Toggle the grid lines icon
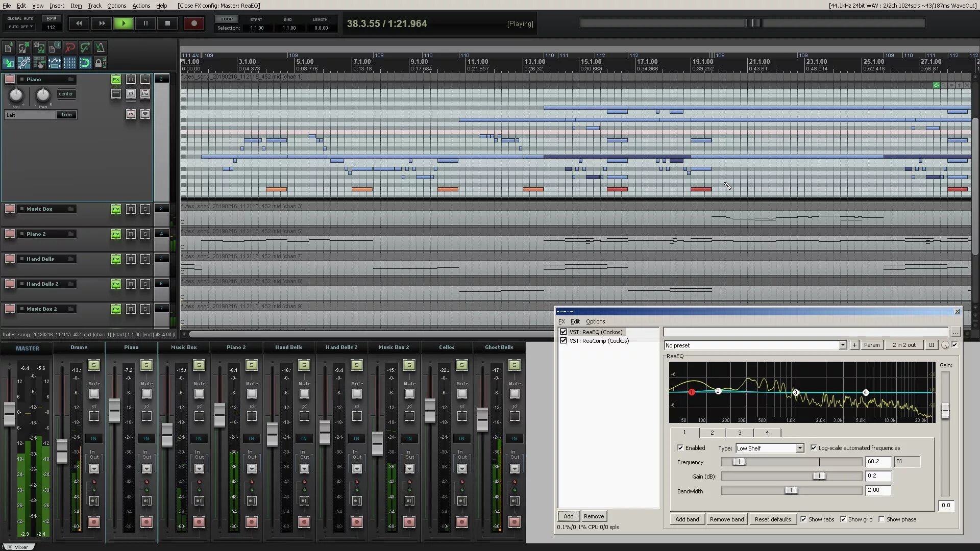The height and width of the screenshot is (551, 980). (70, 63)
